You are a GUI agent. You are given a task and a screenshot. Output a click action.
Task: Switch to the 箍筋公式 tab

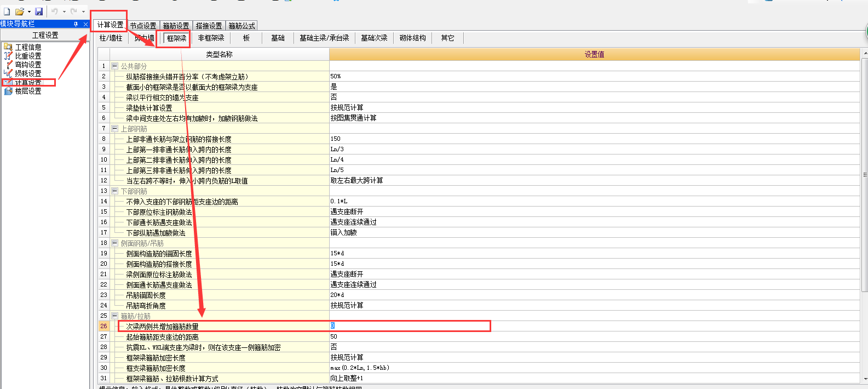[x=242, y=26]
